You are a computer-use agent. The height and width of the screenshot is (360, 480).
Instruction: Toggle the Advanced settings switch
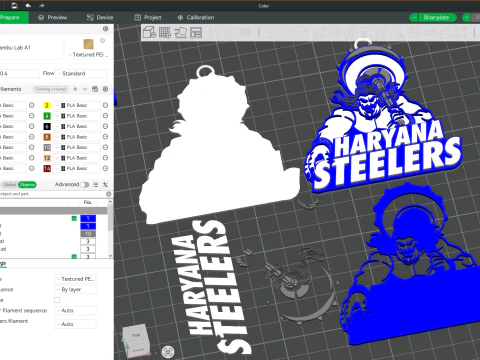click(85, 185)
